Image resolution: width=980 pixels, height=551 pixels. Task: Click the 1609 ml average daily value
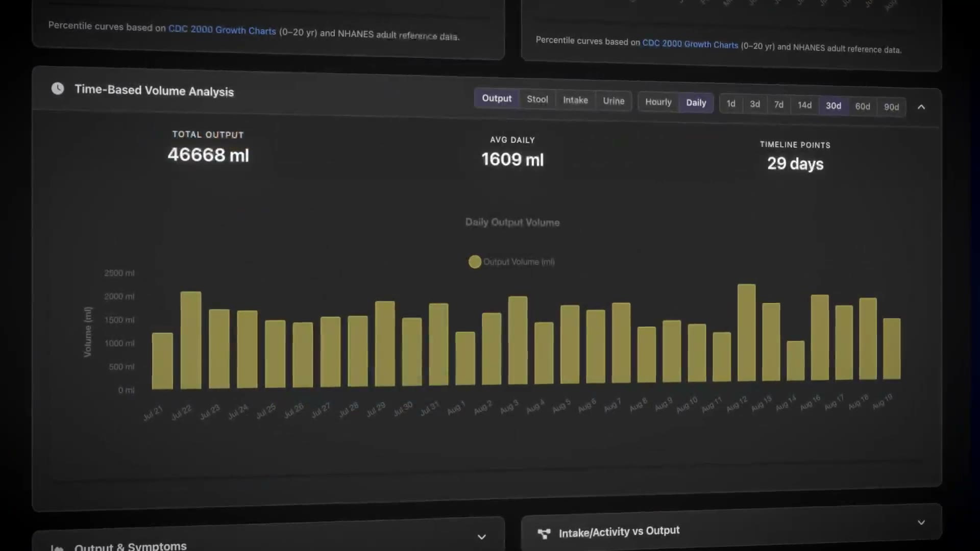(x=512, y=159)
